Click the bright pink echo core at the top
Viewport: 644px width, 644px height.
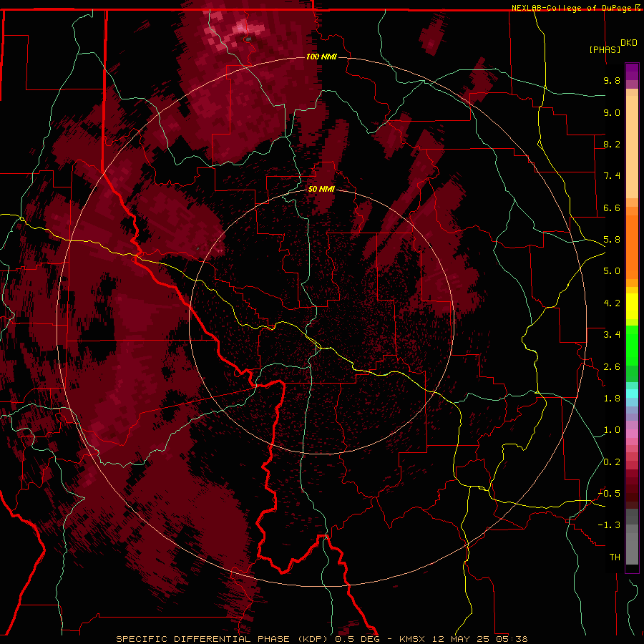(241, 29)
